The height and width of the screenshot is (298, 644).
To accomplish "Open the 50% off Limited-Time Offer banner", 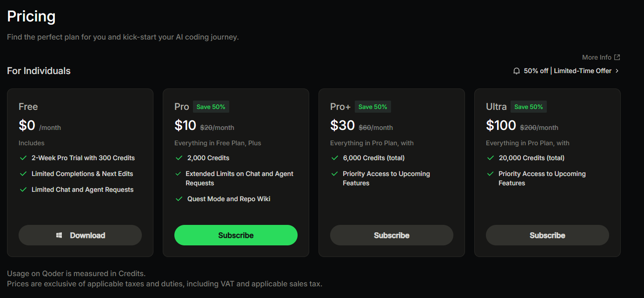I will 567,71.
